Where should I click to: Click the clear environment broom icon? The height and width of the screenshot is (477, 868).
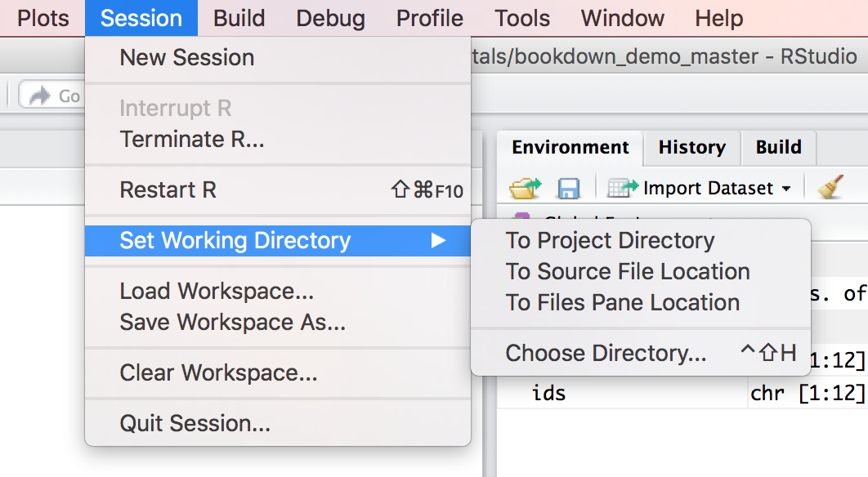830,187
